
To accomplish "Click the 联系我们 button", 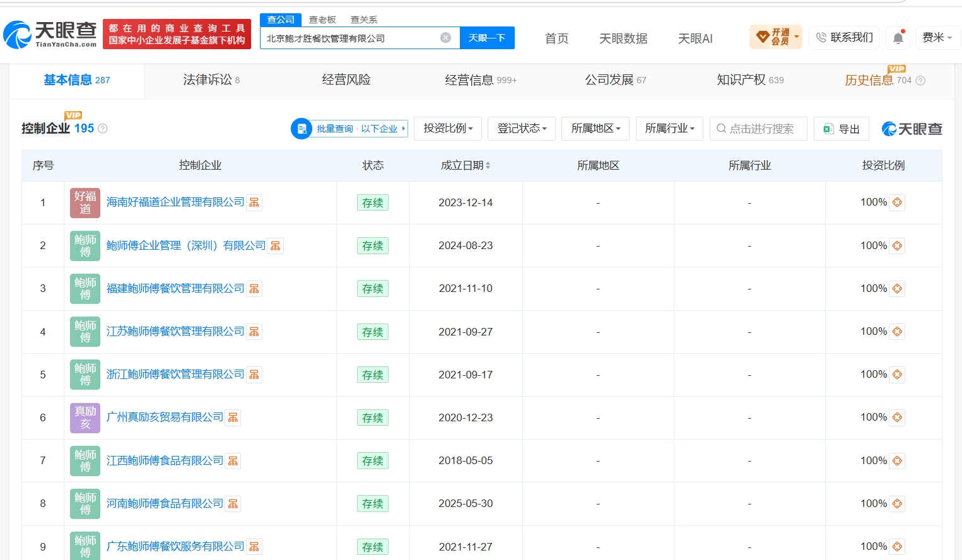I will [845, 38].
